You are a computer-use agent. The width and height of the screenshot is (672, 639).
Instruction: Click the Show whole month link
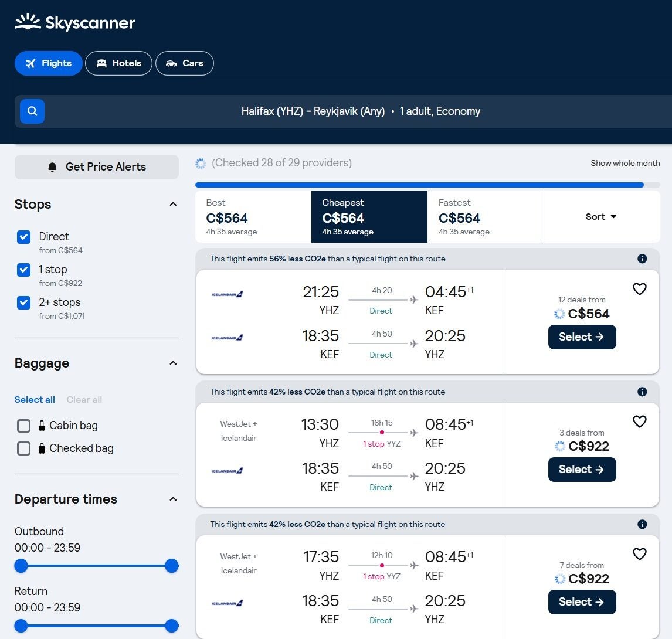pyautogui.click(x=625, y=164)
